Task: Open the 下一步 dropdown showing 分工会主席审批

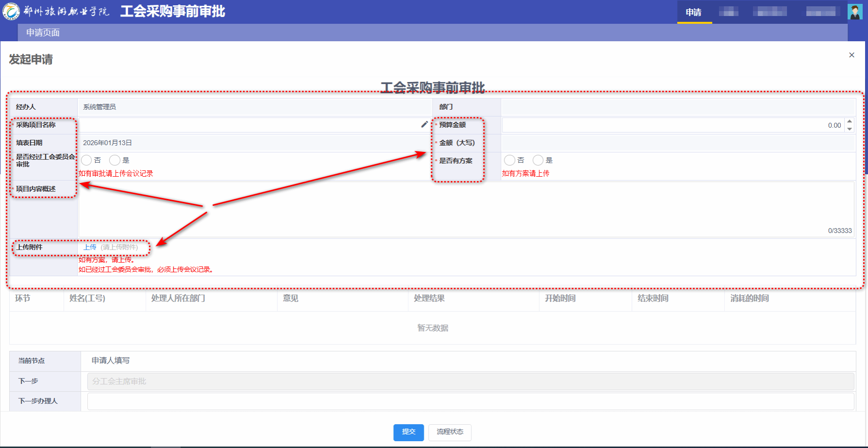Action: click(x=470, y=382)
